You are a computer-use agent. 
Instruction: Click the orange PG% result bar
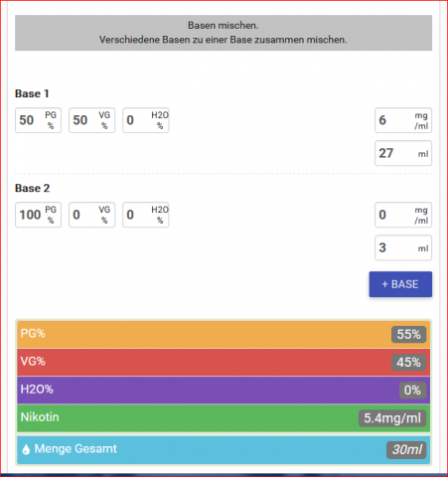224,334
